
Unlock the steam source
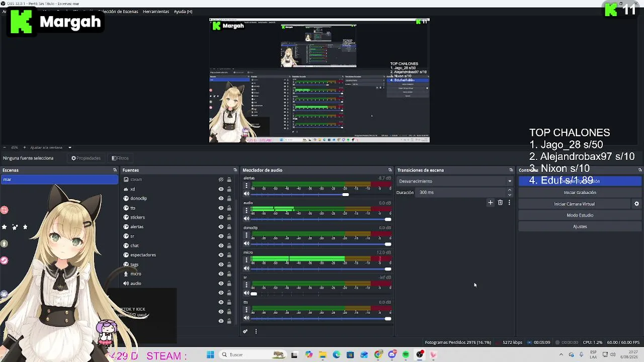pyautogui.click(x=229, y=179)
